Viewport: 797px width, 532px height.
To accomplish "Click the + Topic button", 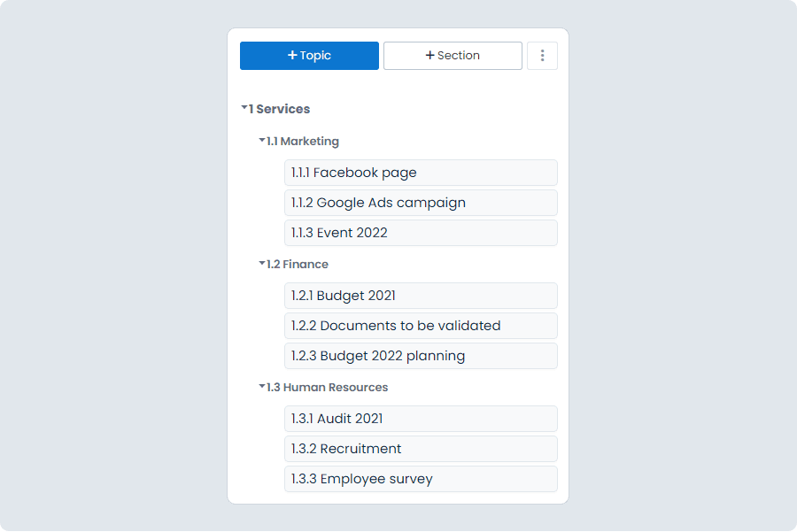I will click(309, 56).
